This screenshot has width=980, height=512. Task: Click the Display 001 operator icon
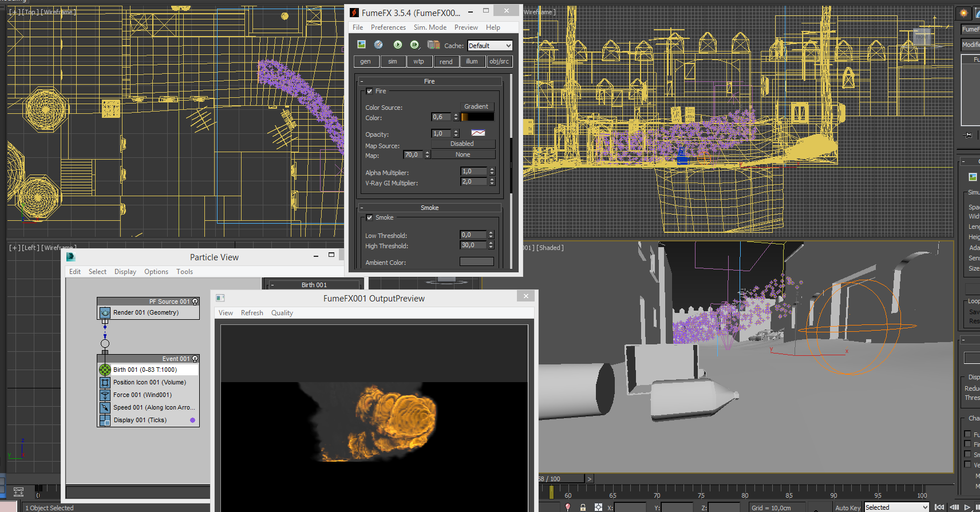(105, 420)
